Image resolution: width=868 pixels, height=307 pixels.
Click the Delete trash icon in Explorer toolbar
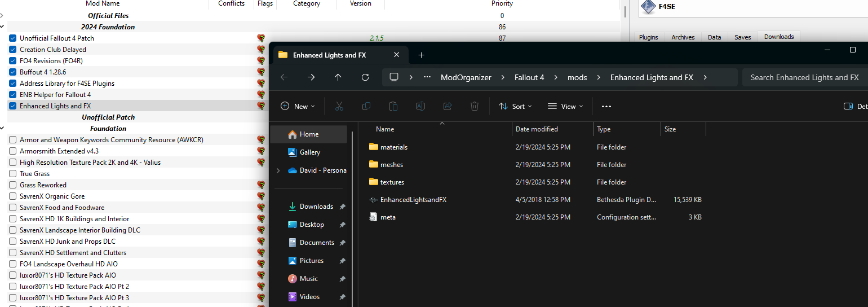click(x=475, y=106)
